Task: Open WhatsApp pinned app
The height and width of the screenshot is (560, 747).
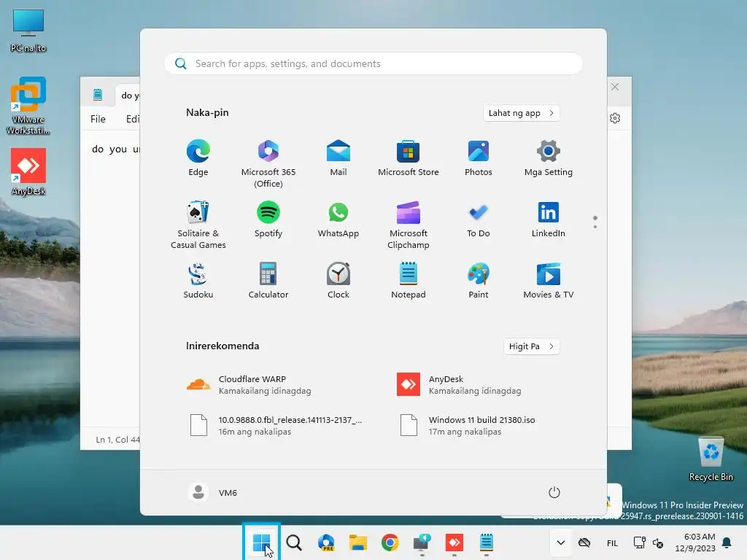Action: [x=338, y=220]
